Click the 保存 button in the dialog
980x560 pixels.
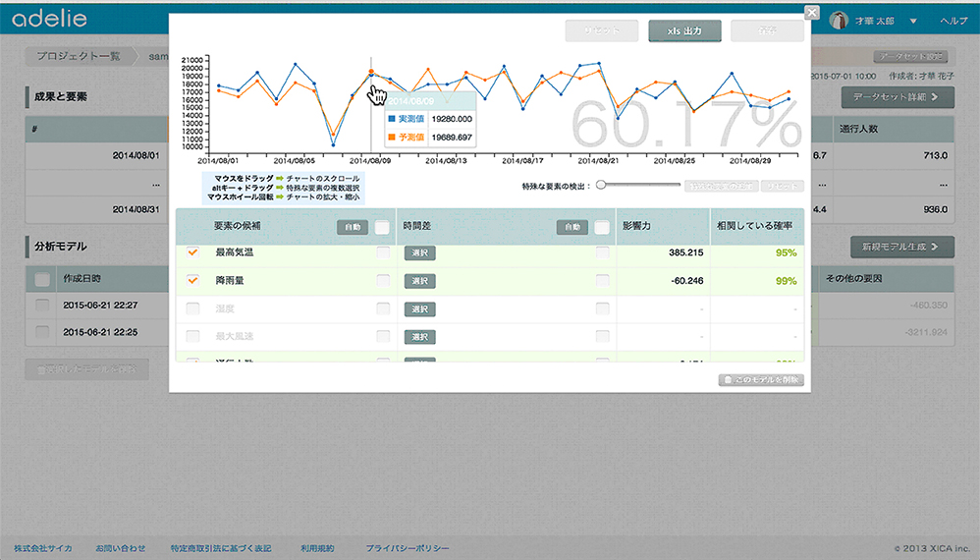767,30
